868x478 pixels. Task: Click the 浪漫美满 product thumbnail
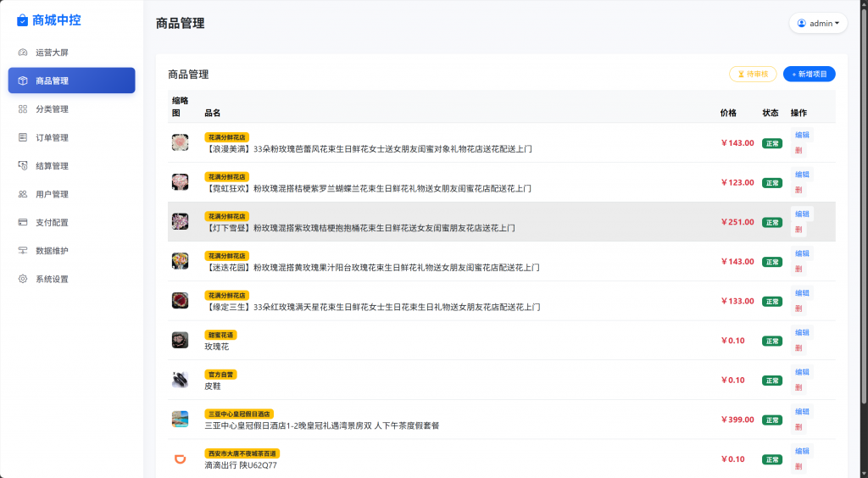point(180,142)
